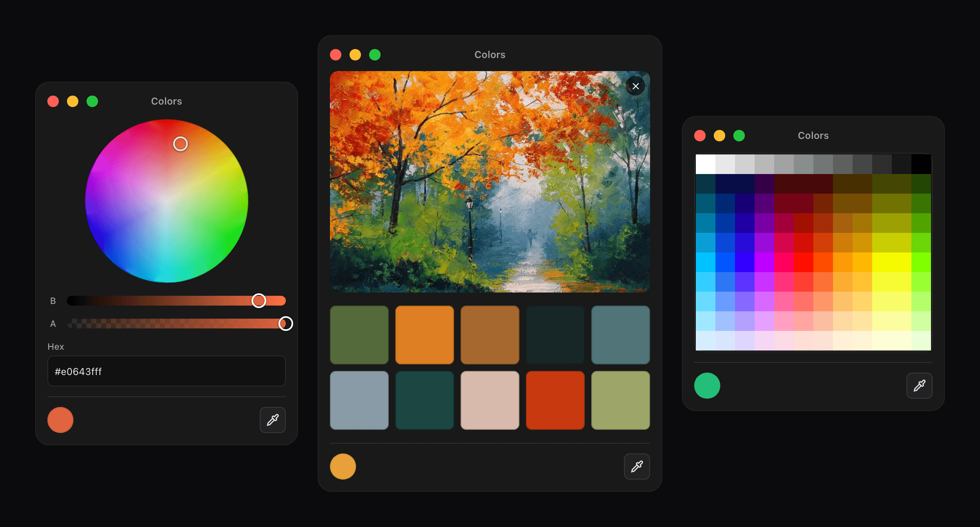Image resolution: width=980 pixels, height=527 pixels.
Task: Select the pale pink-beige palette swatch
Action: [x=490, y=400]
